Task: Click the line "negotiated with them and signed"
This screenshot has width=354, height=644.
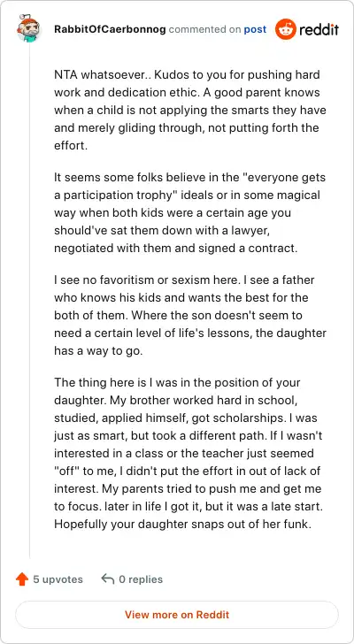Action: (x=175, y=249)
